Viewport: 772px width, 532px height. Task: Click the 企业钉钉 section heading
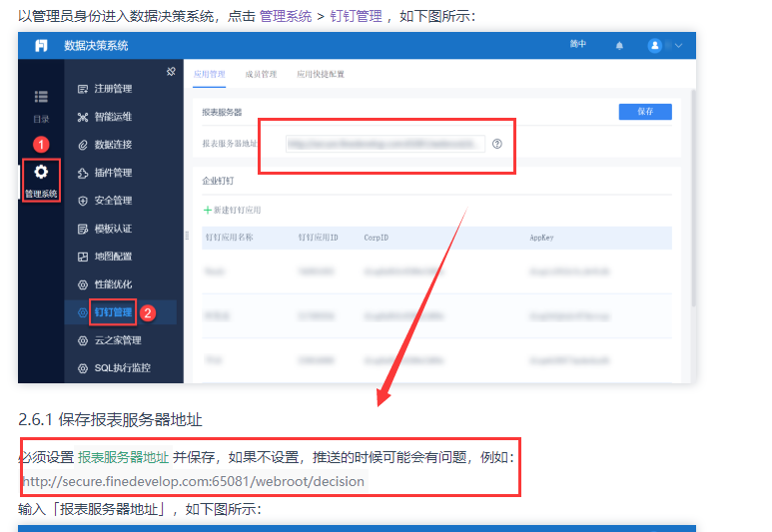pyautogui.click(x=218, y=181)
